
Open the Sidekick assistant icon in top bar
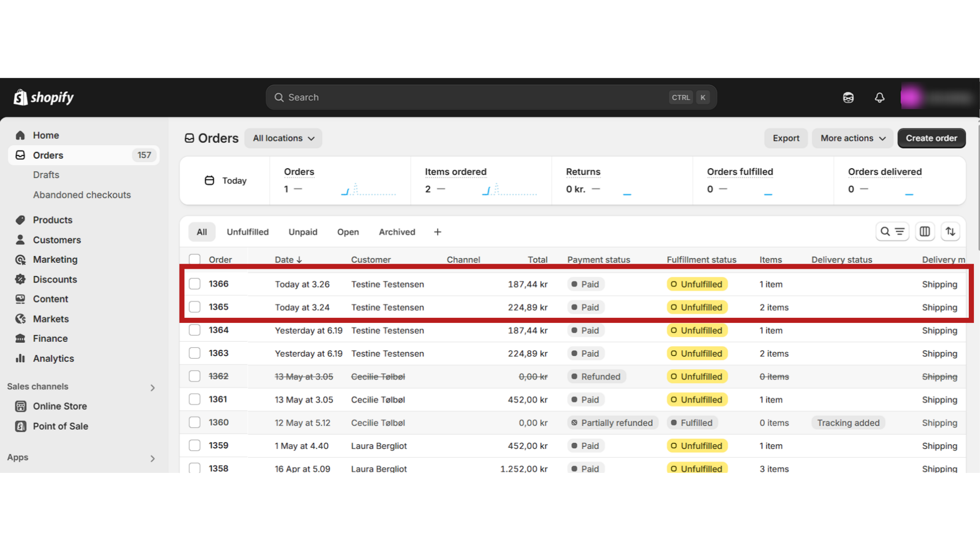click(x=848, y=97)
